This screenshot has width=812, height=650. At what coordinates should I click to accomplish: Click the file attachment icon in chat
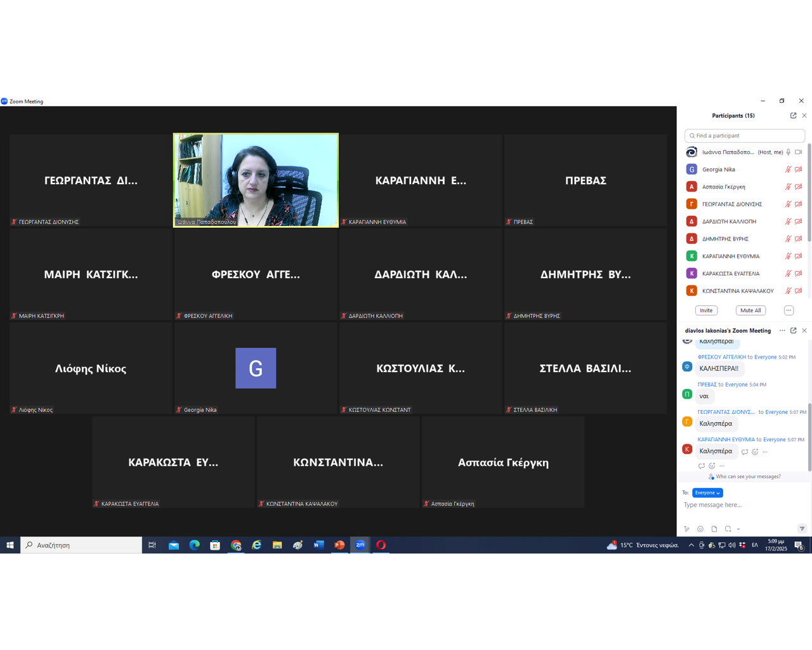coord(714,529)
